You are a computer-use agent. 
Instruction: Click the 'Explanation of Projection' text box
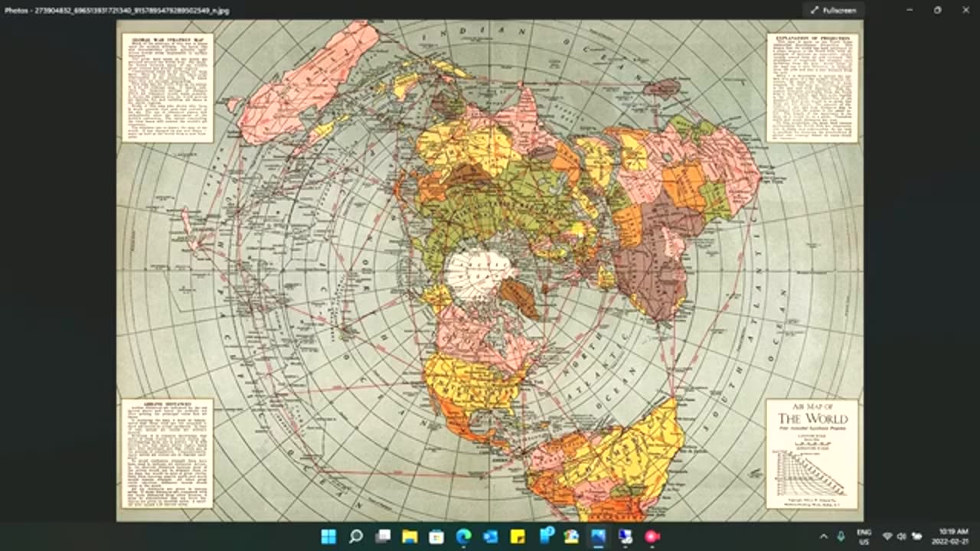pos(812,88)
